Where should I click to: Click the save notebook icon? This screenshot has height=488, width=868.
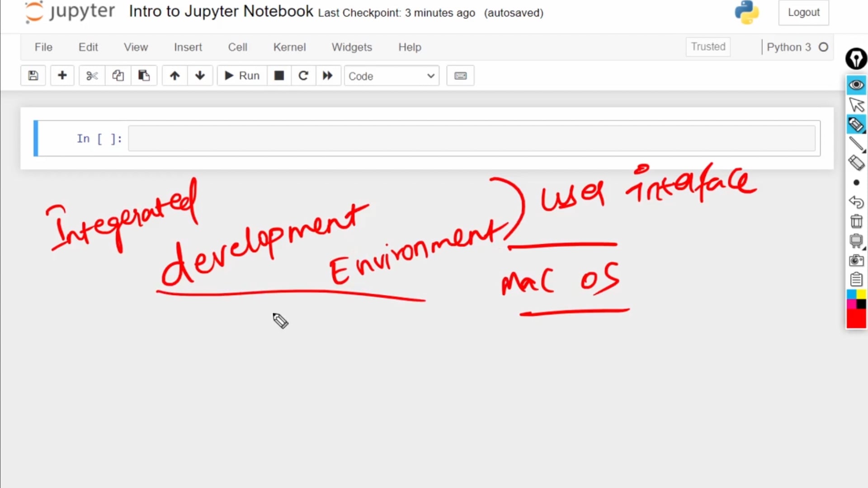coord(33,75)
